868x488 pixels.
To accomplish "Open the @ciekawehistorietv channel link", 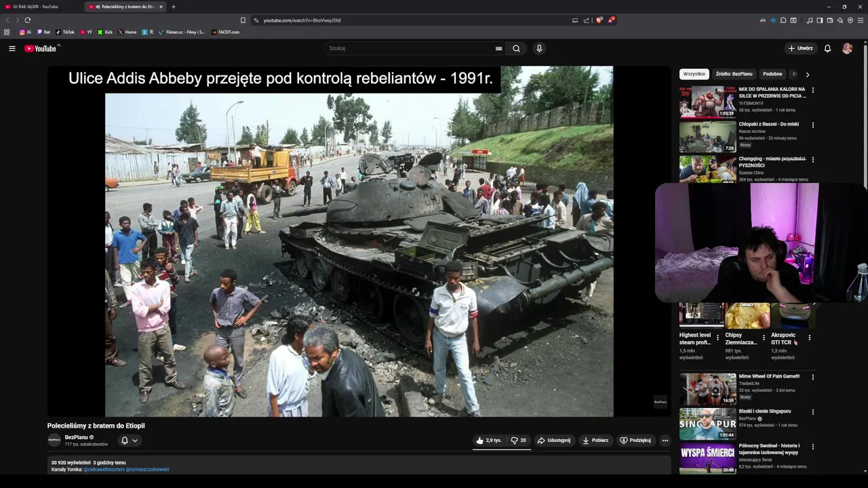I will [104, 469].
